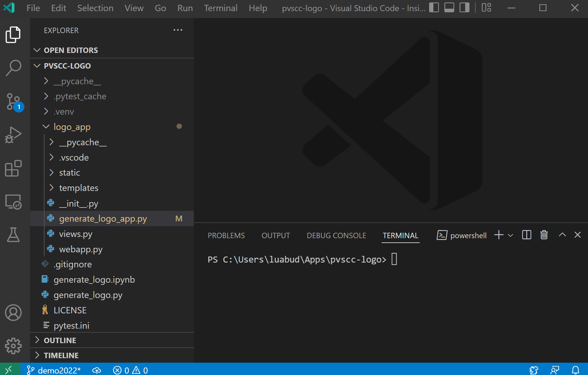Open the Search view

tap(13, 68)
